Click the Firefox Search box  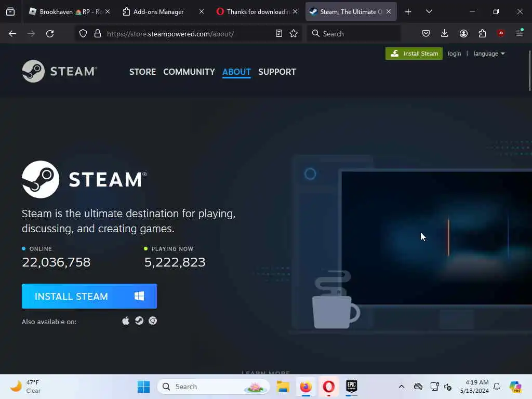(354, 34)
